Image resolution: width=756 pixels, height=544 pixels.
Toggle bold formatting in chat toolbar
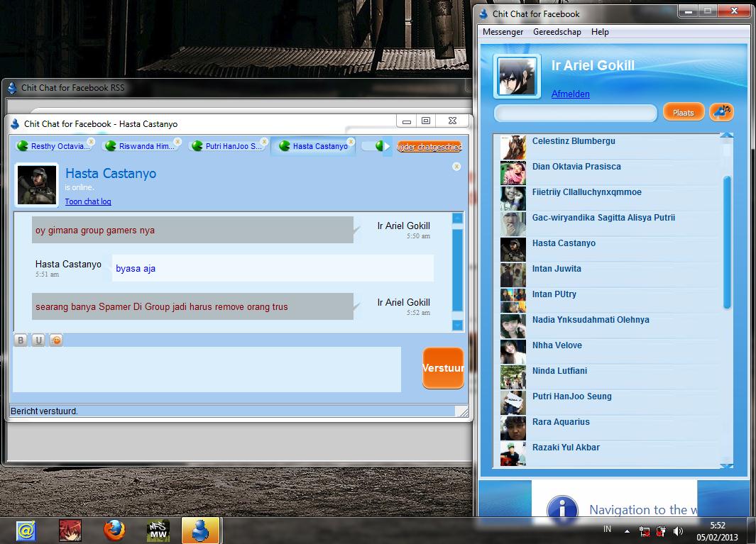coord(21,340)
